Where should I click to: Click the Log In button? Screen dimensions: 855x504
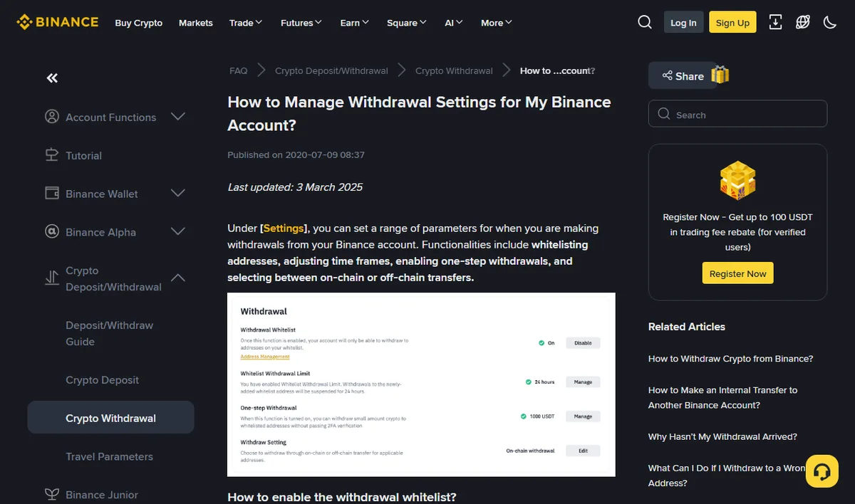point(683,22)
